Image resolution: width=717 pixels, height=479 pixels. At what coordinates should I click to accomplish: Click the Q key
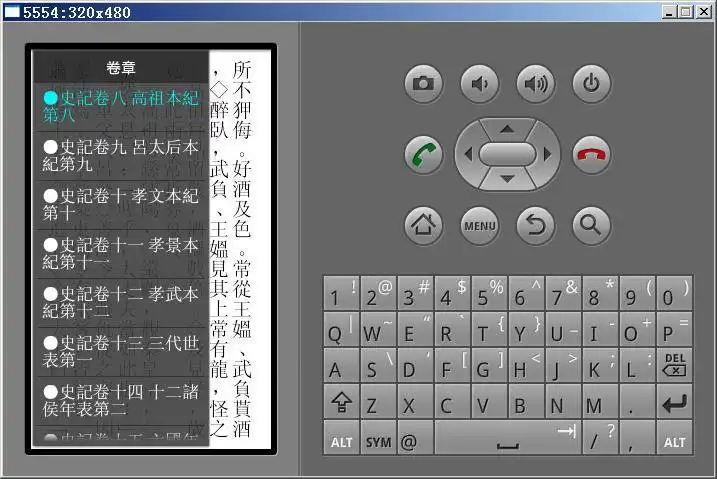coord(342,330)
